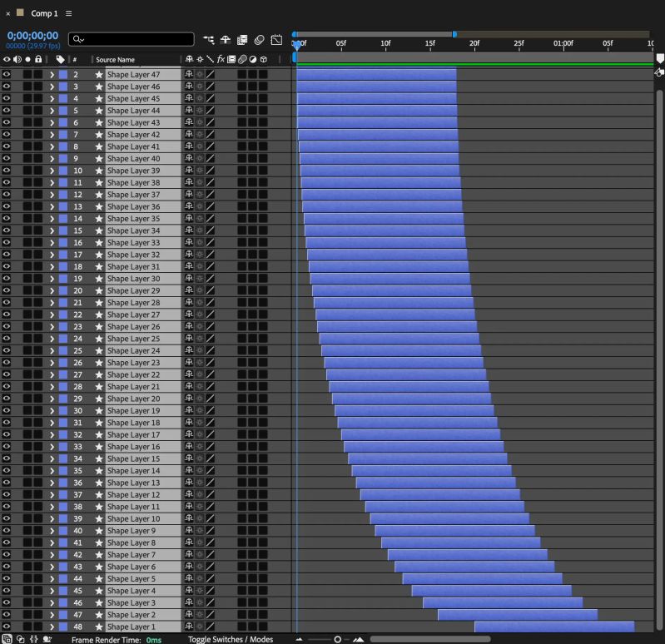665x644 pixels.
Task: Click the horizontal timeline scrollbar
Action: tap(430, 639)
